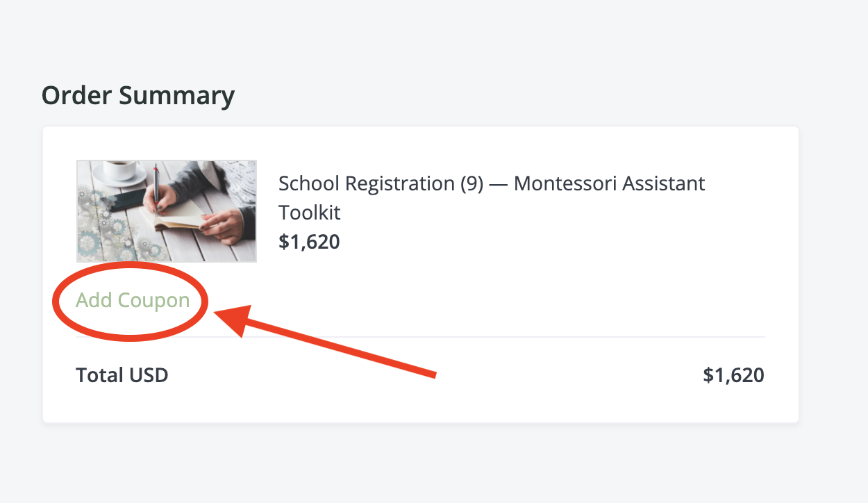Click the Order Summary heading
The image size is (868, 503).
[x=138, y=95]
